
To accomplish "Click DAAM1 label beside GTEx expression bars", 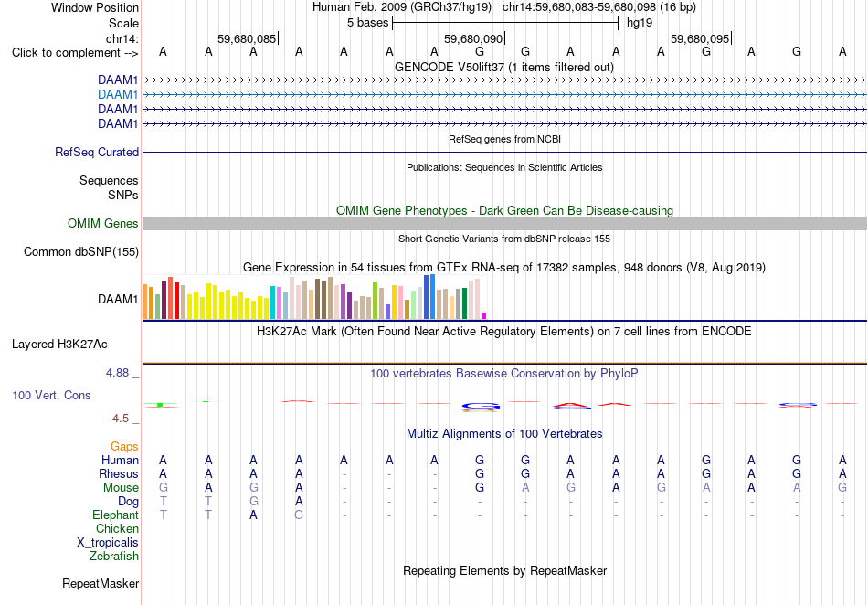I will point(118,300).
